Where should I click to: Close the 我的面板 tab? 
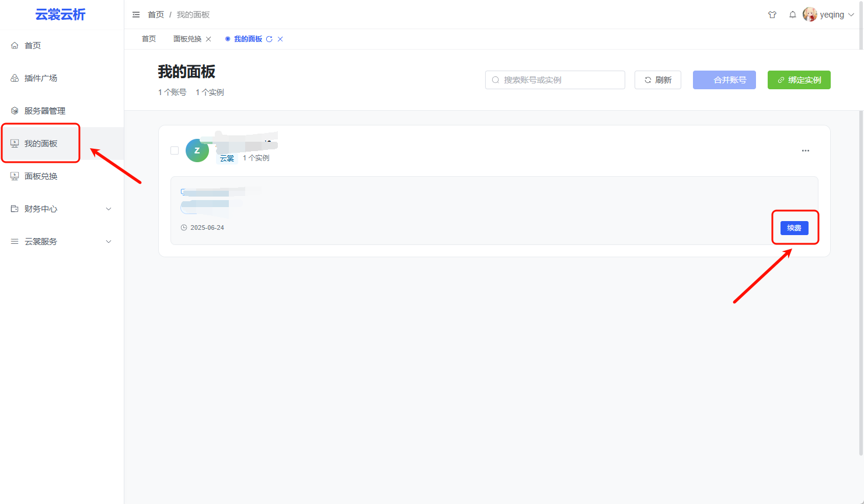[x=280, y=39]
